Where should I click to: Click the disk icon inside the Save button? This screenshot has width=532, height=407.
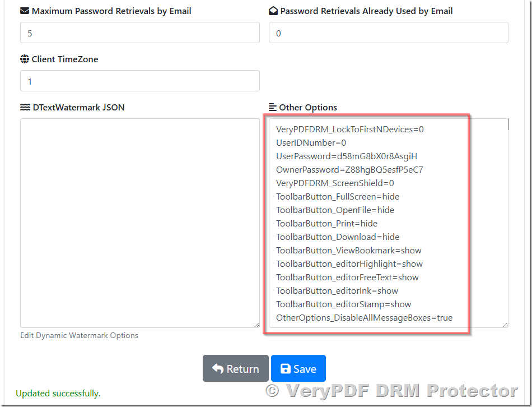point(285,368)
